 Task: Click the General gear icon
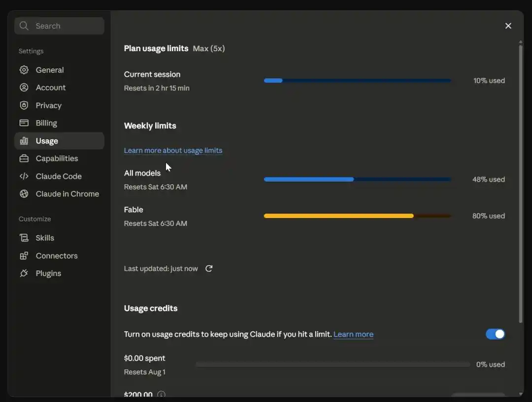tap(24, 70)
